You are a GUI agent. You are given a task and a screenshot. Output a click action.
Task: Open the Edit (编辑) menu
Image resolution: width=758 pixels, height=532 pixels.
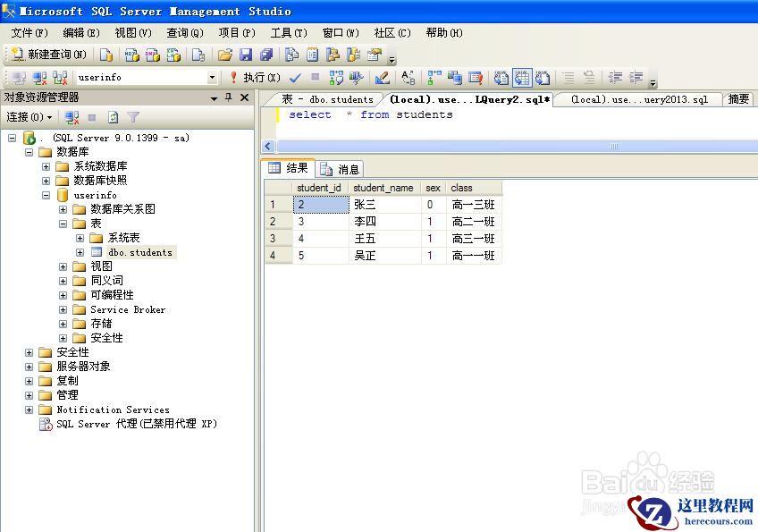click(81, 33)
